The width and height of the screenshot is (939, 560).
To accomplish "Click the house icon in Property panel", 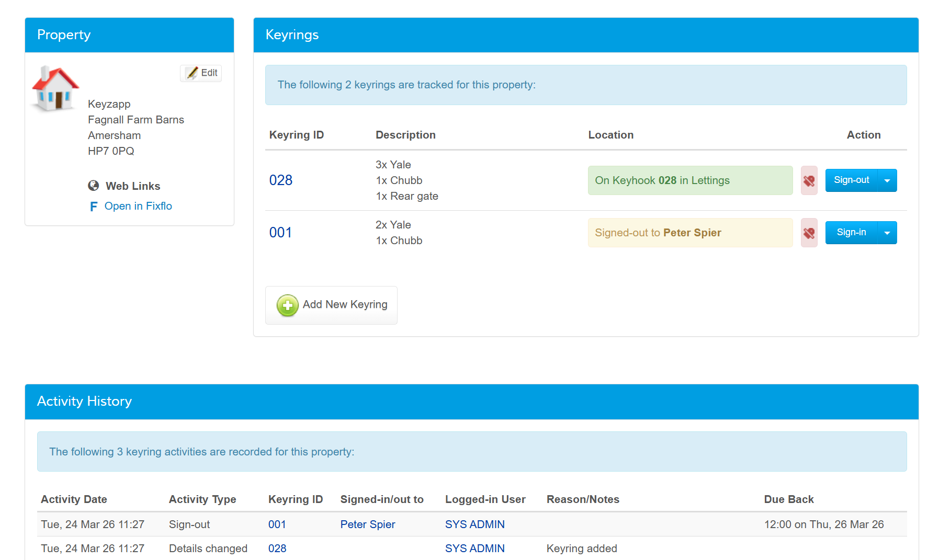I will (55, 88).
